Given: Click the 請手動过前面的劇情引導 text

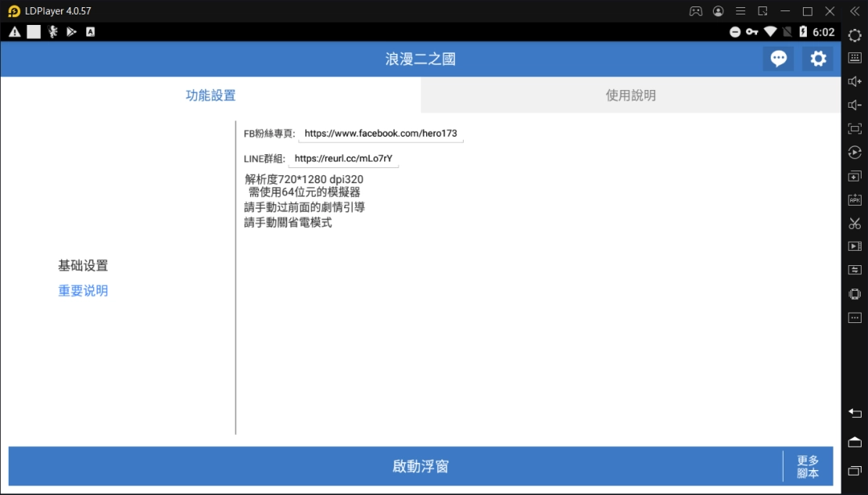Looking at the screenshot, I should coord(305,207).
